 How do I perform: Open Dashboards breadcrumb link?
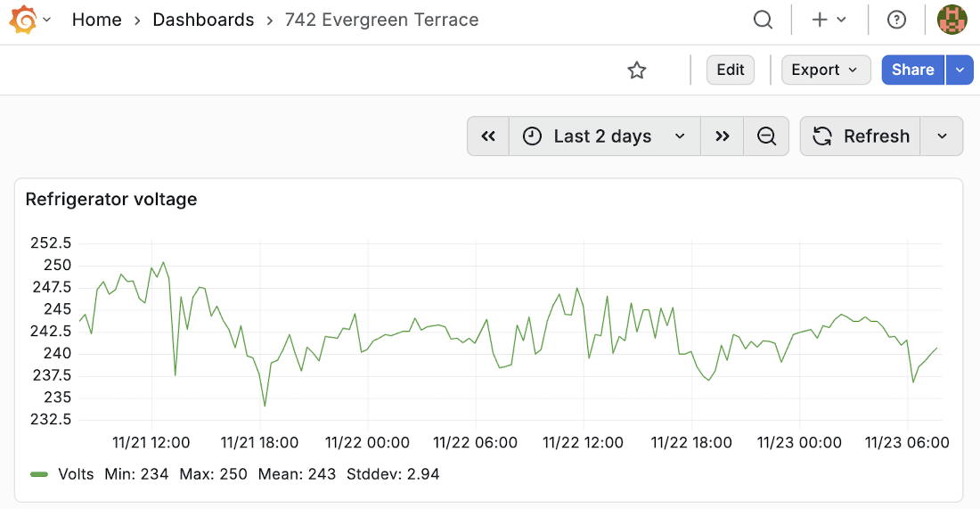point(203,20)
